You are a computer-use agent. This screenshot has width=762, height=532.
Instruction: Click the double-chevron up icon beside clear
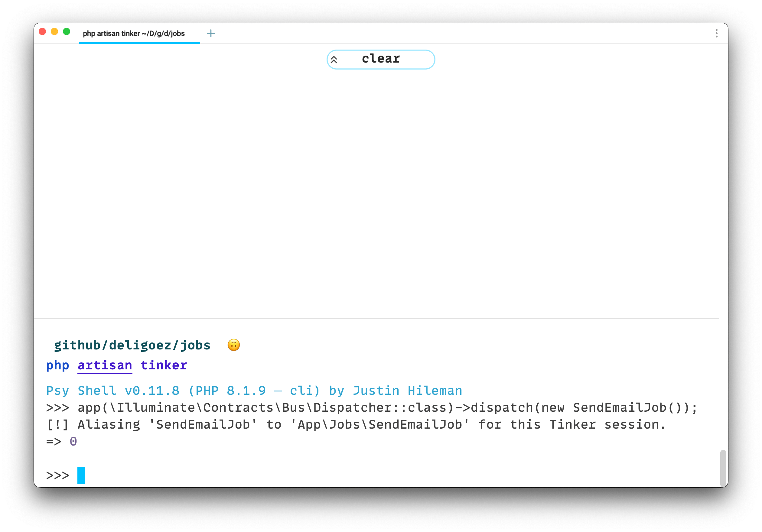(x=334, y=60)
